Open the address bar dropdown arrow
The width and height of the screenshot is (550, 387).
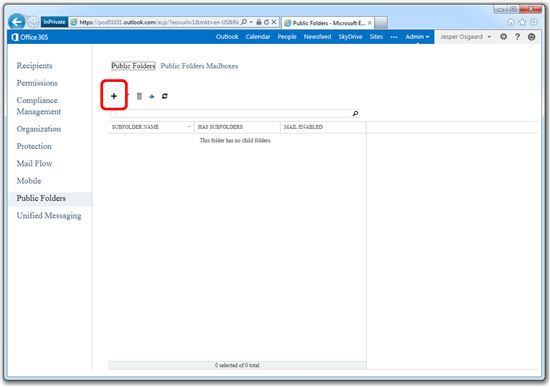(x=251, y=22)
